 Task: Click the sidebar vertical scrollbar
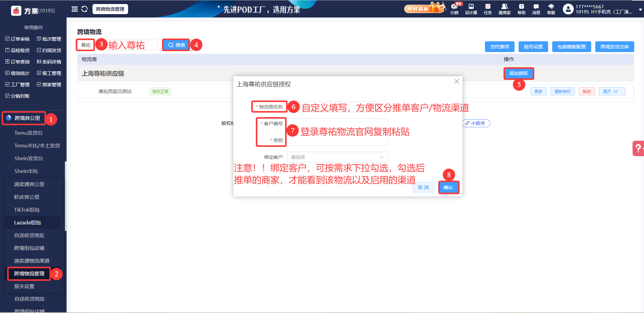point(66,196)
